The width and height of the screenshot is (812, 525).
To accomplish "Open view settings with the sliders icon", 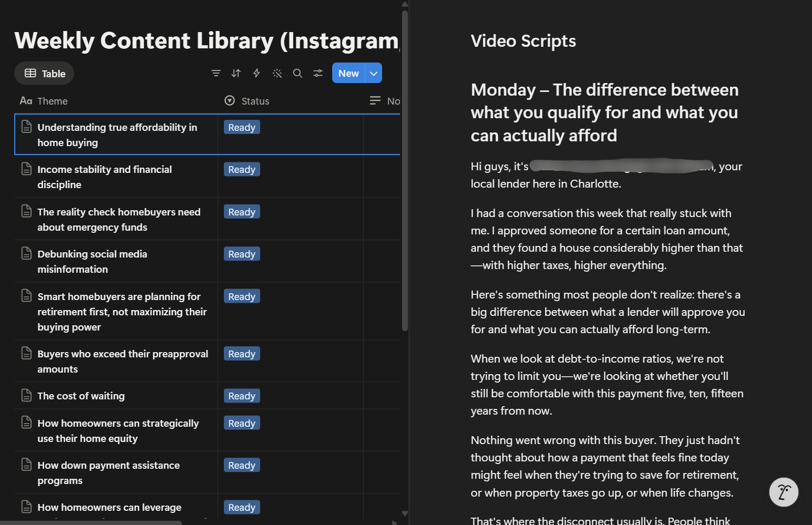I will (317, 73).
